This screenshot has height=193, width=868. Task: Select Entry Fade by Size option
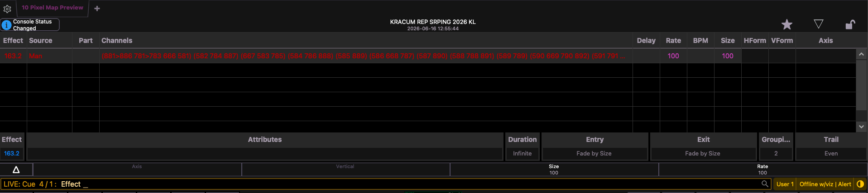594,154
